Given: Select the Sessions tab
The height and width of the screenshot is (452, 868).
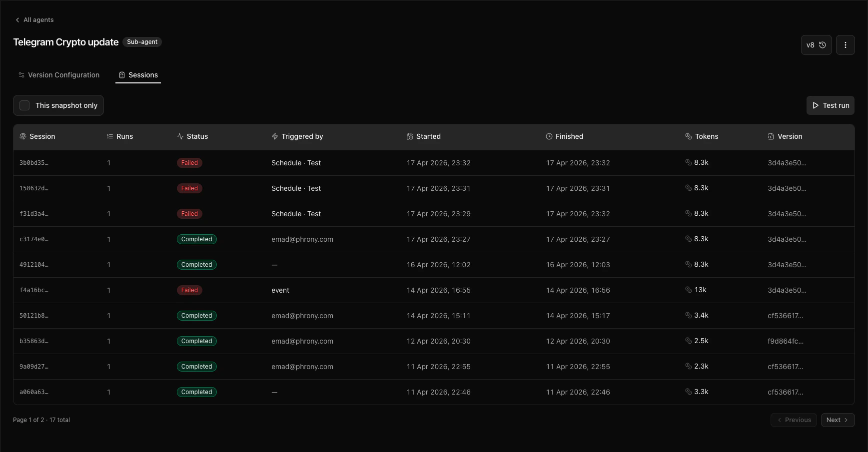Looking at the screenshot, I should [x=138, y=75].
